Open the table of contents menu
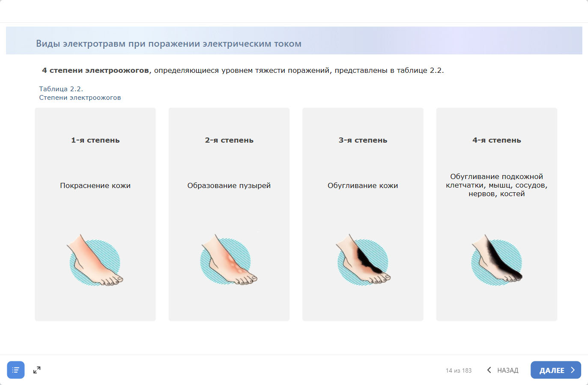 coord(16,370)
